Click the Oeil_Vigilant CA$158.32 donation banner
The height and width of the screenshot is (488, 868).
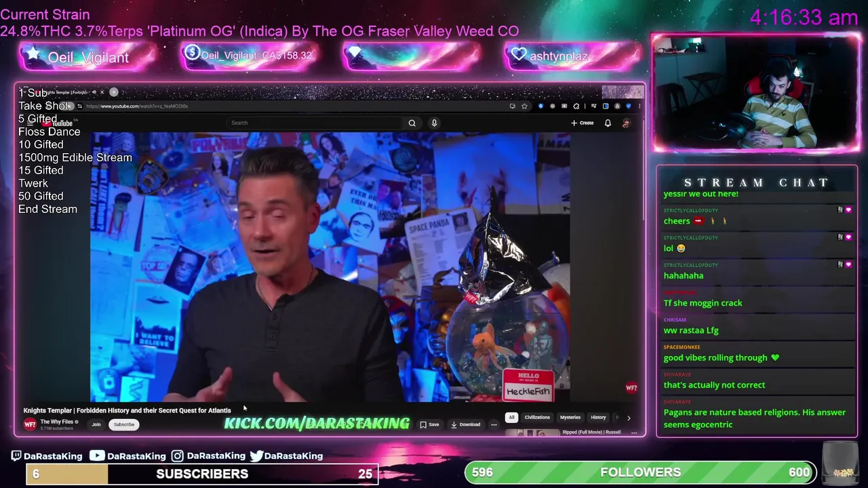[x=250, y=56]
